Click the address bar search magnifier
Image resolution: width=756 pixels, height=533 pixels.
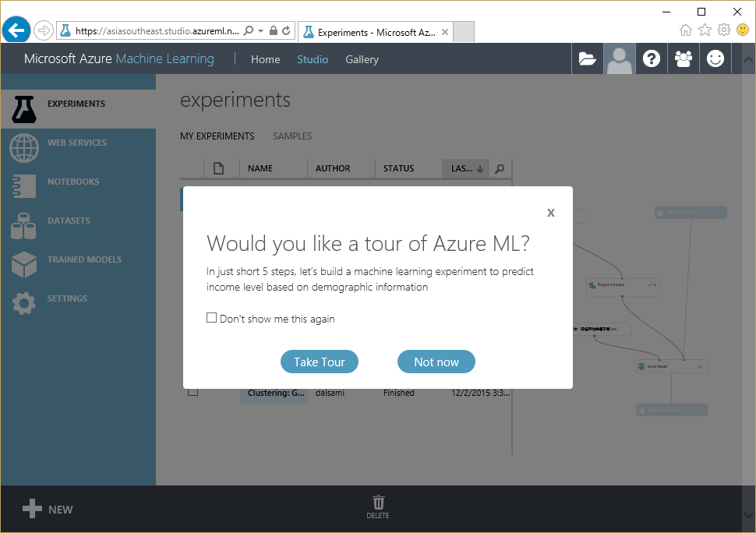pos(249,30)
